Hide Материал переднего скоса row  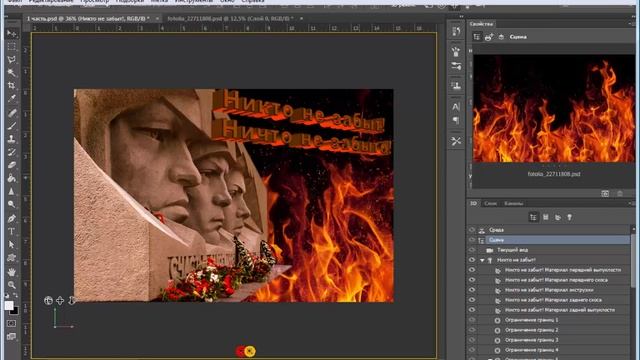coord(472,280)
